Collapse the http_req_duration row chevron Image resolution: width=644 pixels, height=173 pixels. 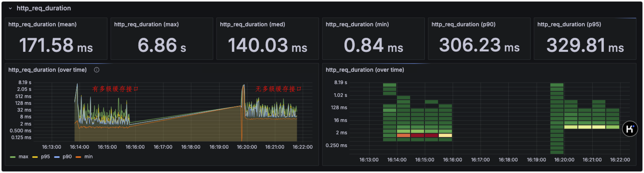[x=10, y=8]
